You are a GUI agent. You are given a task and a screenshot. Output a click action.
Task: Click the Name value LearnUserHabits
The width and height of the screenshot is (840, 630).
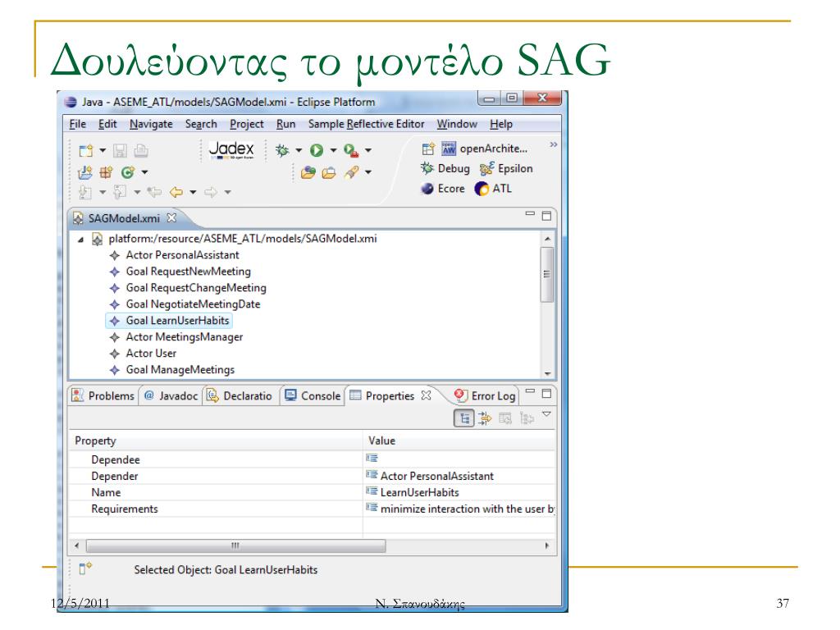pos(419,493)
